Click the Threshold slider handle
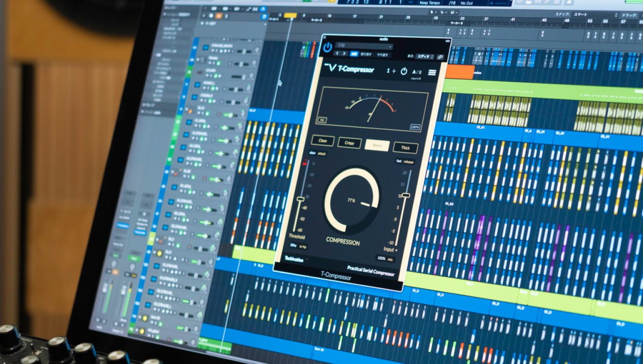 point(301,199)
